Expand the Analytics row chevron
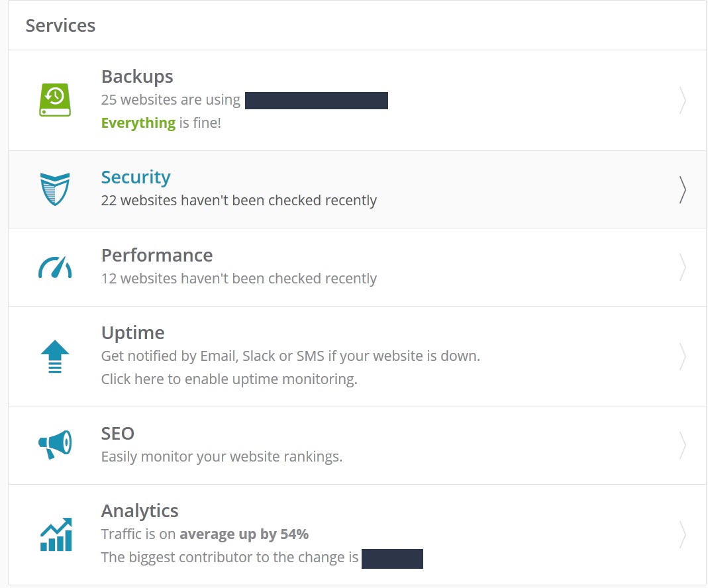Viewport: 708px width, 588px height. coord(682,534)
